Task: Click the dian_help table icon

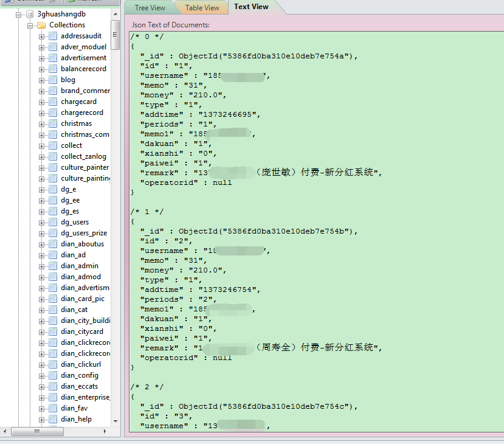Action: click(x=53, y=419)
